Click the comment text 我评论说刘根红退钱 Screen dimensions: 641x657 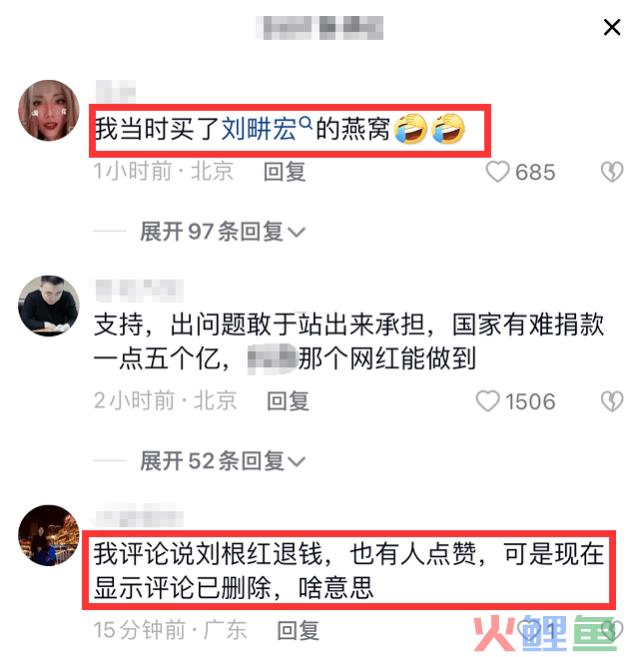coord(208,554)
